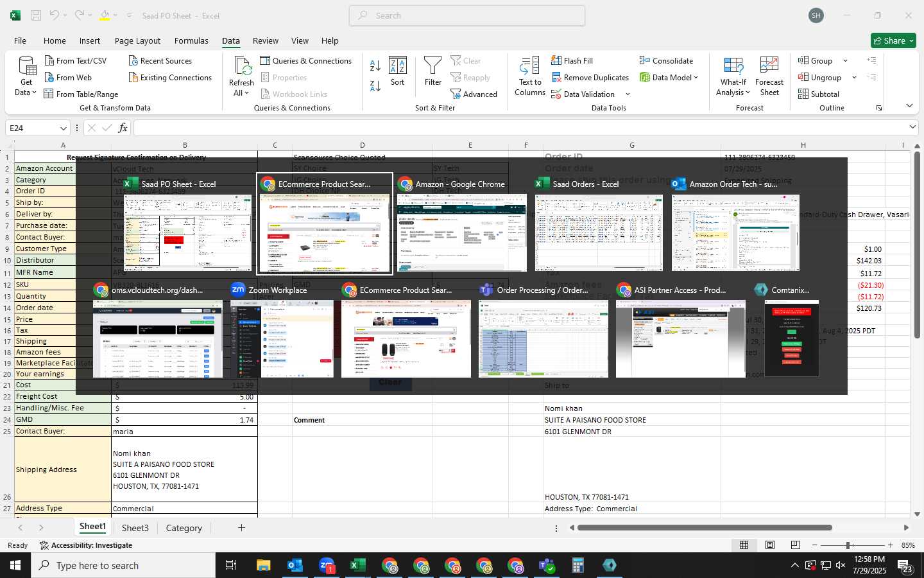Click the Subtotal button
Screen dimensions: 924x578
(818, 94)
